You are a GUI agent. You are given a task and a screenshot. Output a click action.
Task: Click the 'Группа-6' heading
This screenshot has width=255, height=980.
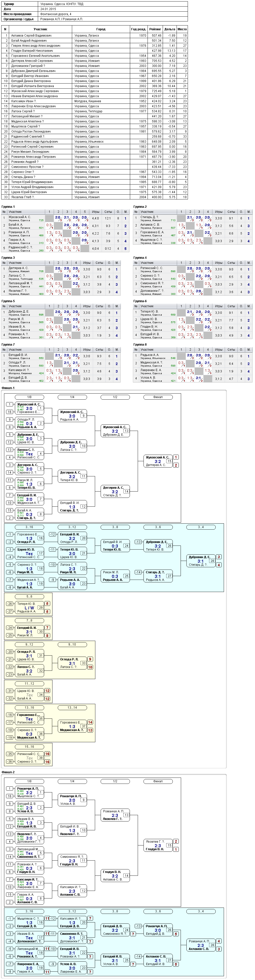(x=140, y=301)
